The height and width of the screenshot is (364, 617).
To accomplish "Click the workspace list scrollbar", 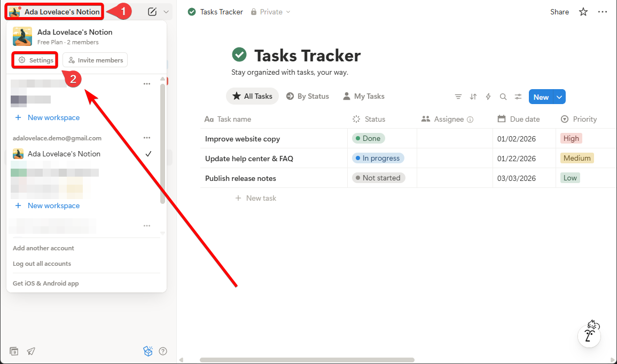I will (162, 144).
